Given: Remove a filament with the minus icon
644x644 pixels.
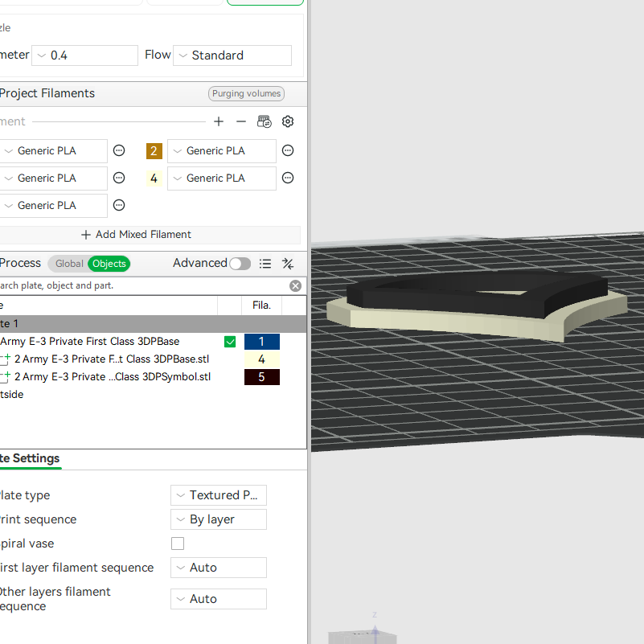Looking at the screenshot, I should (241, 121).
